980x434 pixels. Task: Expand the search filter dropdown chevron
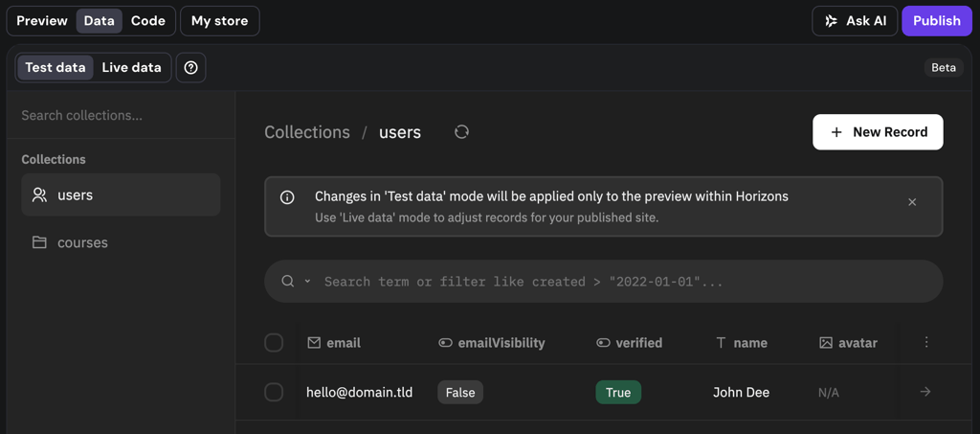point(307,282)
